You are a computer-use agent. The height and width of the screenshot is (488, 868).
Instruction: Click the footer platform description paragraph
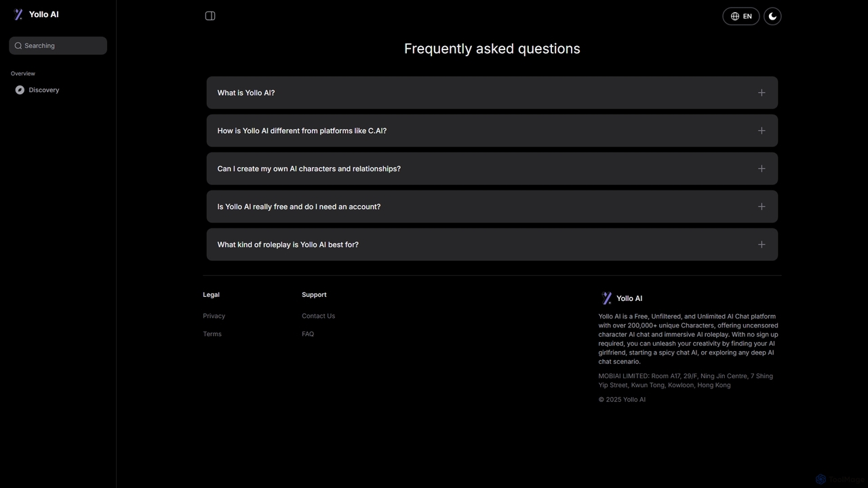pos(688,339)
